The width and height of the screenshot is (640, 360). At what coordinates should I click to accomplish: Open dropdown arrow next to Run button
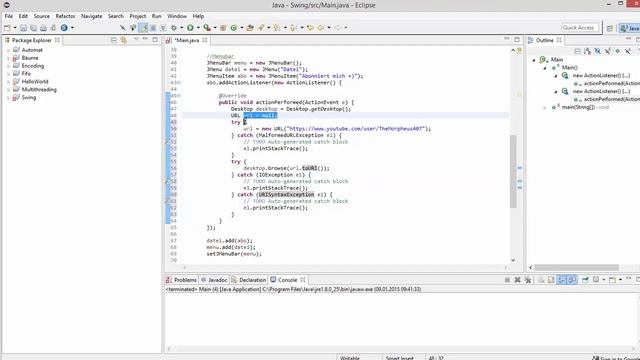pos(198,28)
